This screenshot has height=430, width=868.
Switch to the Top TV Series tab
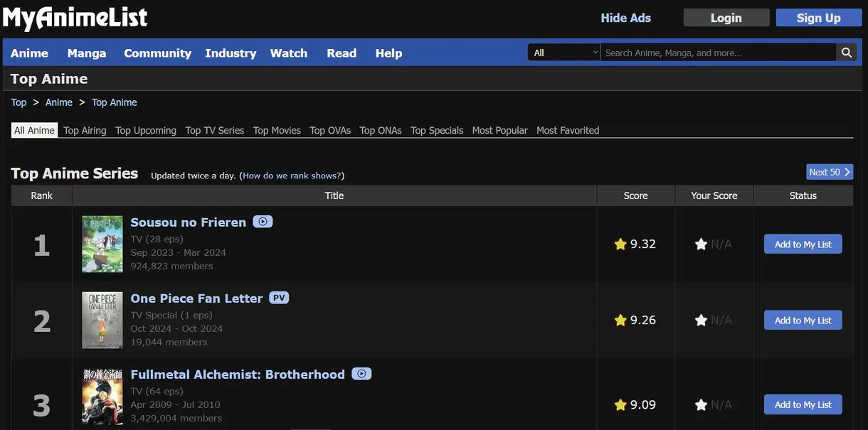215,130
